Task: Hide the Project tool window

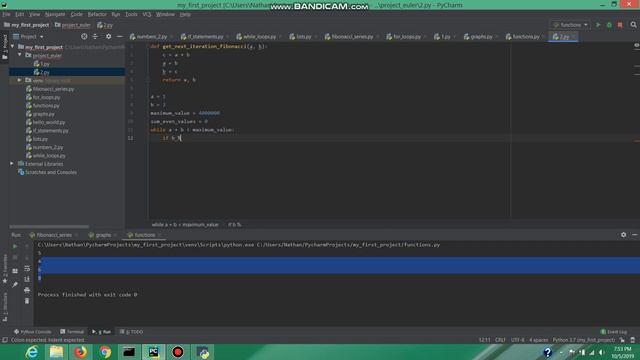Action: (x=119, y=36)
